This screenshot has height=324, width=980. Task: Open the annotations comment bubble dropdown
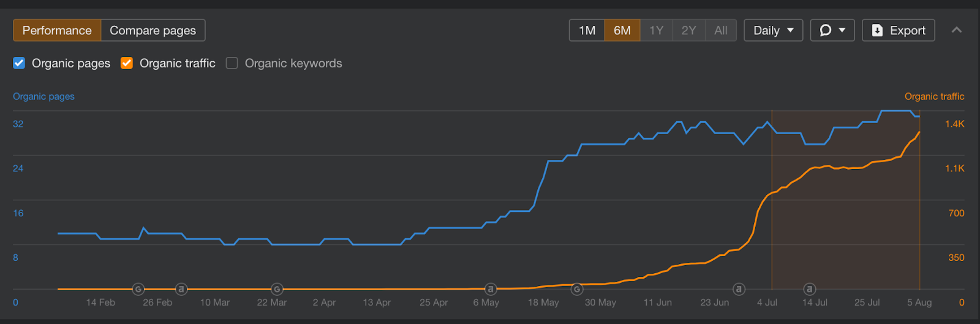(x=832, y=30)
